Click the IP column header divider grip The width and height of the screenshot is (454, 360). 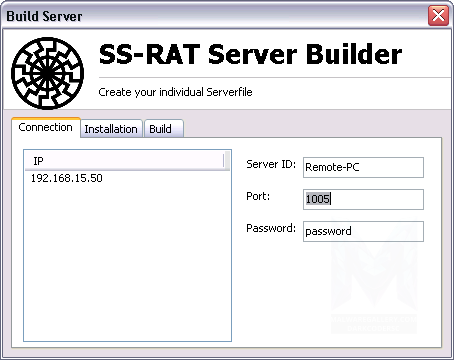pos(224,161)
